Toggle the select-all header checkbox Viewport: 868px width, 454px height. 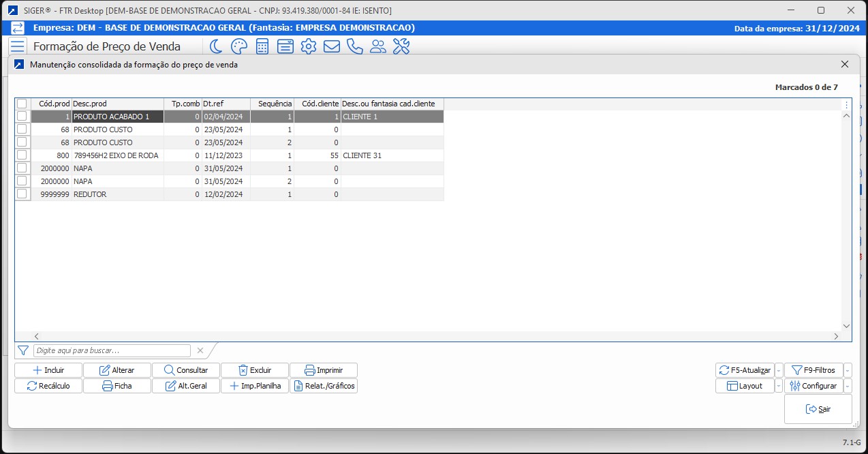(x=22, y=104)
